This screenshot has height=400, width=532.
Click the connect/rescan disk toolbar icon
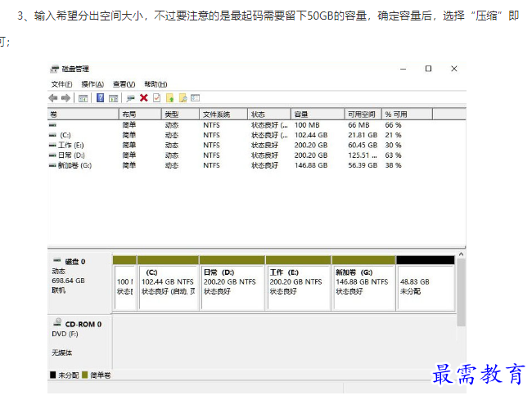[x=130, y=98]
